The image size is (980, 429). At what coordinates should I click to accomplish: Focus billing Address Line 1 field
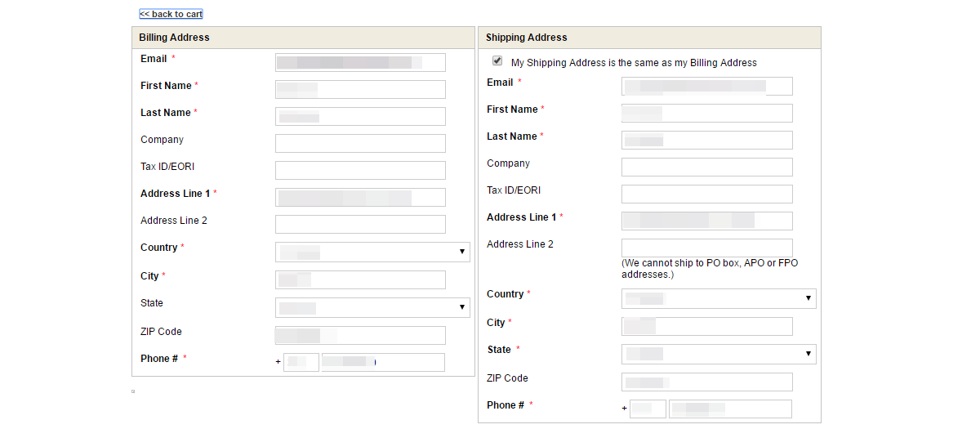pyautogui.click(x=360, y=197)
